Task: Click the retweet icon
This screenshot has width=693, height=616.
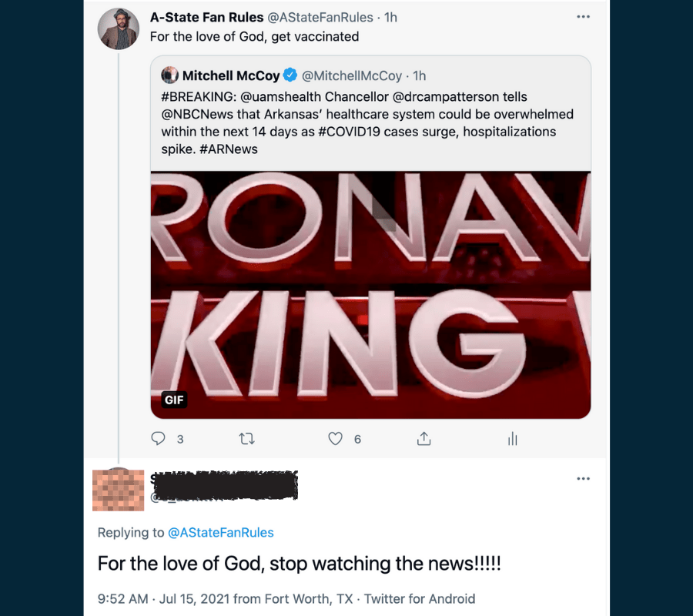Action: [247, 439]
